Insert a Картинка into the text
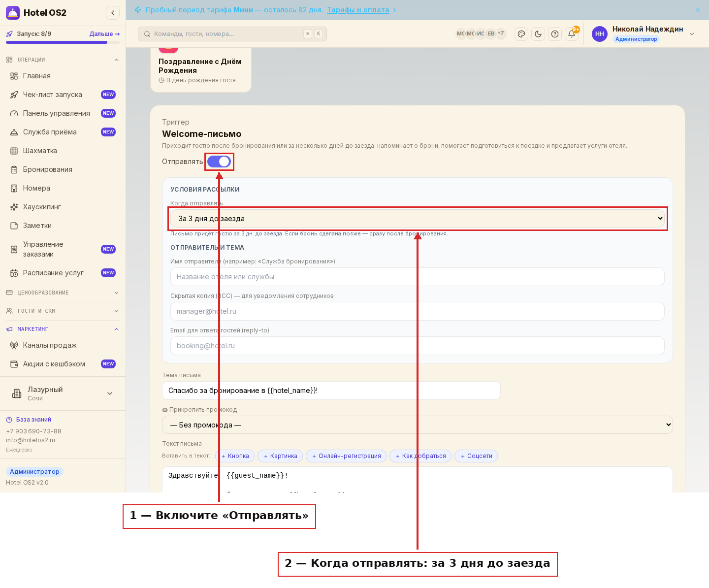This screenshot has height=588, width=709. click(281, 456)
